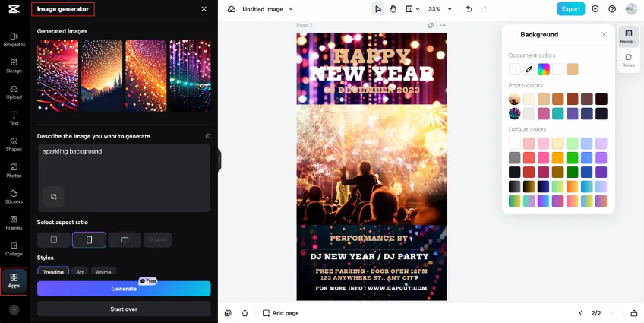Choose the tan document color swatch
This screenshot has width=644, height=323.
(x=573, y=69)
